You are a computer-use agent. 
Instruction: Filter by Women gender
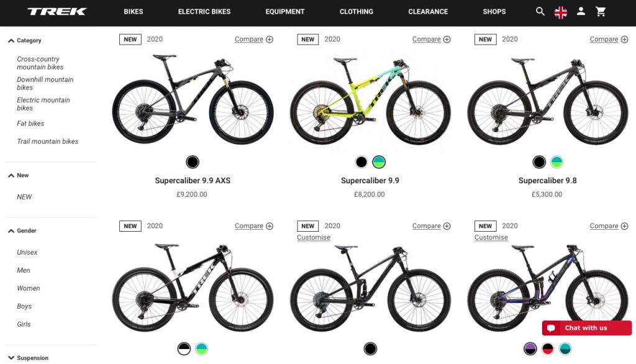coord(29,288)
